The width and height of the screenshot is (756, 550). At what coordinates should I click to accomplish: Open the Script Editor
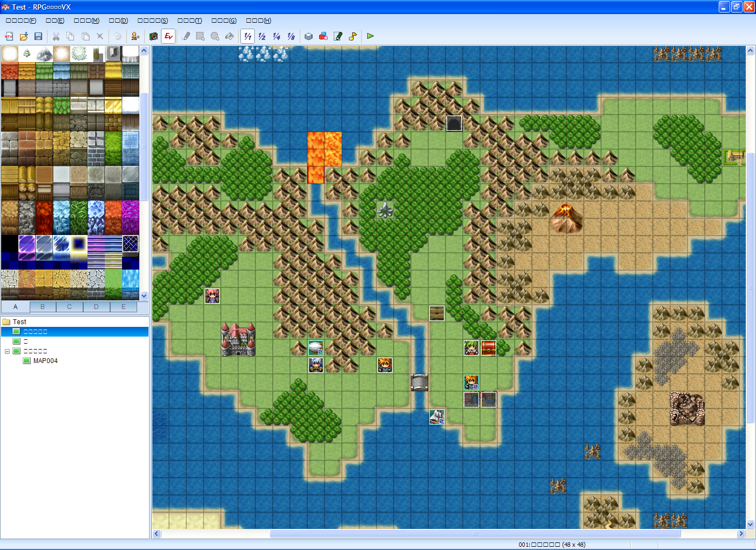(337, 36)
